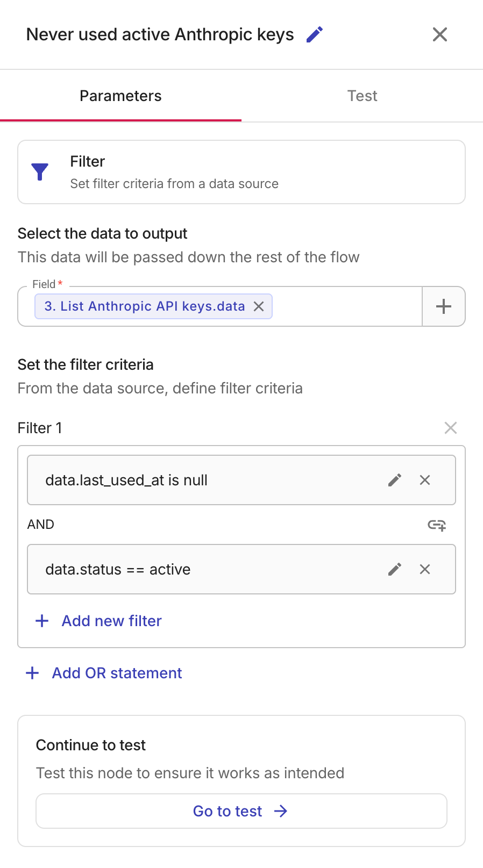The width and height of the screenshot is (483, 868).
Task: Select the data.status == active text
Action: tap(118, 569)
